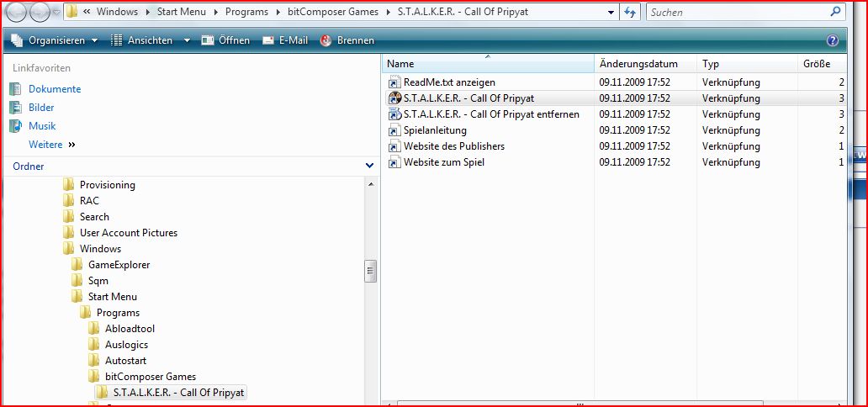Click the Abloadtool folder icon
868x407 pixels.
[x=94, y=328]
